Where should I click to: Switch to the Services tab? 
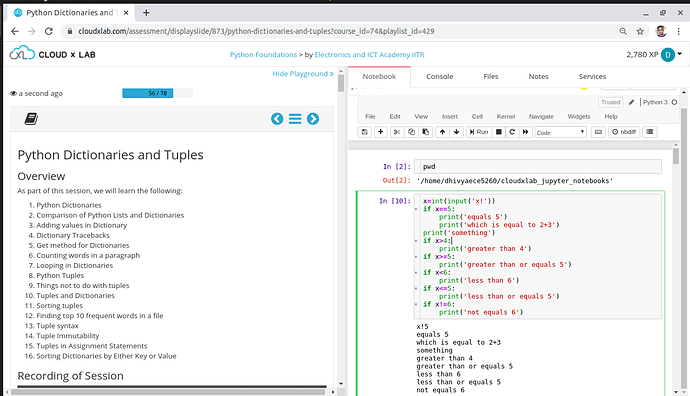(x=592, y=77)
